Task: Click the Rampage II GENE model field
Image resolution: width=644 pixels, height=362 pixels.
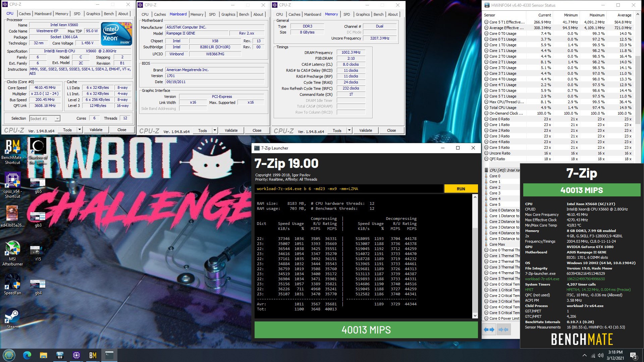Action: tap(196, 33)
